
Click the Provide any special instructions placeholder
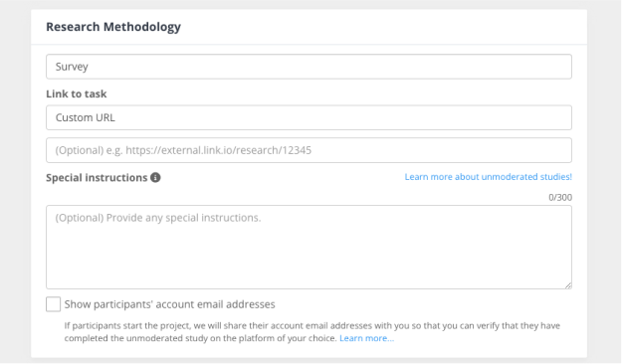[x=158, y=218]
